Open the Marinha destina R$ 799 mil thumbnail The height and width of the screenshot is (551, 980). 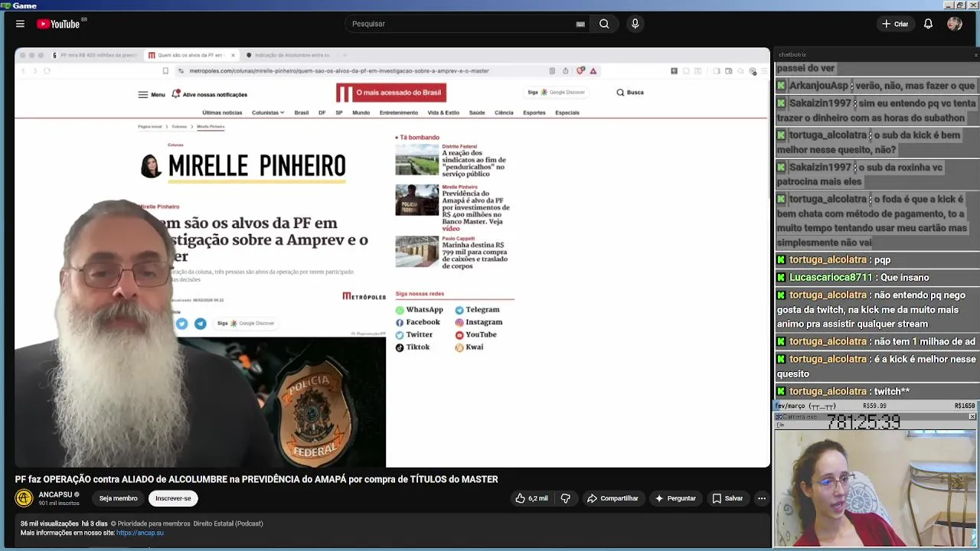click(417, 252)
